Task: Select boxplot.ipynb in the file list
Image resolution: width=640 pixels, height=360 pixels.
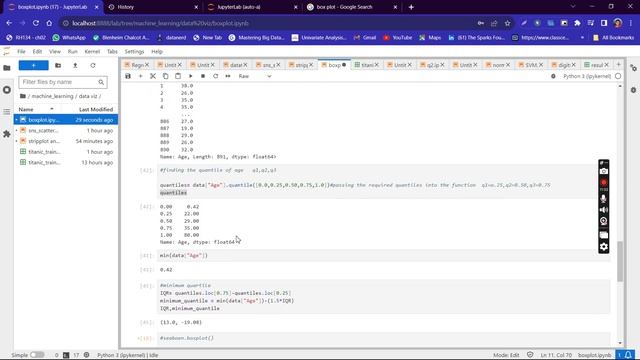Action: [x=66, y=120]
